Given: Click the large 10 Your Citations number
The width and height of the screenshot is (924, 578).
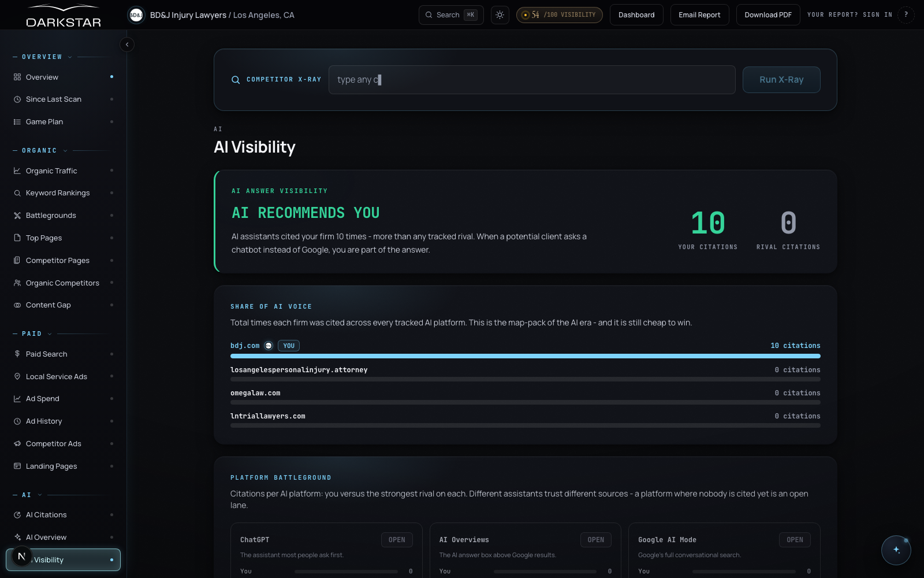Looking at the screenshot, I should [708, 223].
